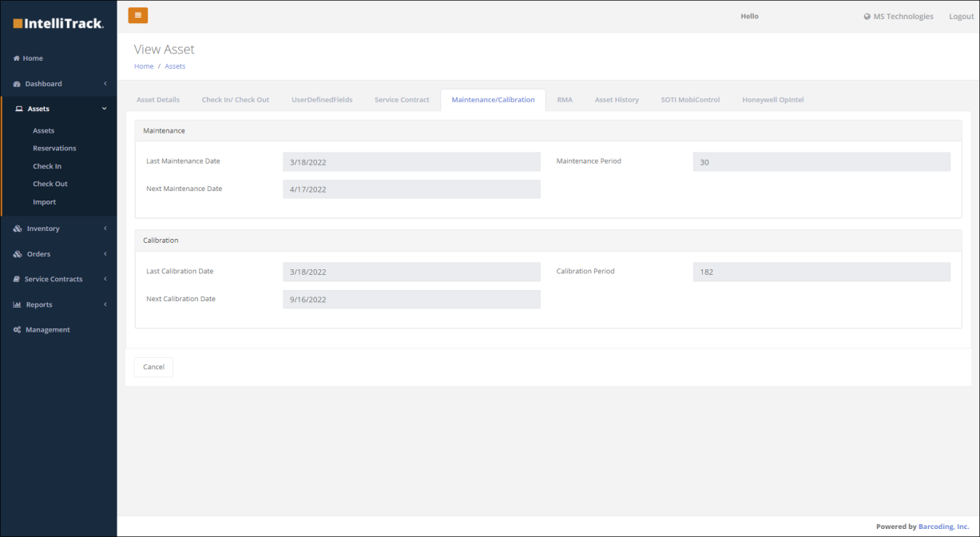Open Check Out in the sidebar
The width and height of the screenshot is (980, 537).
coord(50,184)
